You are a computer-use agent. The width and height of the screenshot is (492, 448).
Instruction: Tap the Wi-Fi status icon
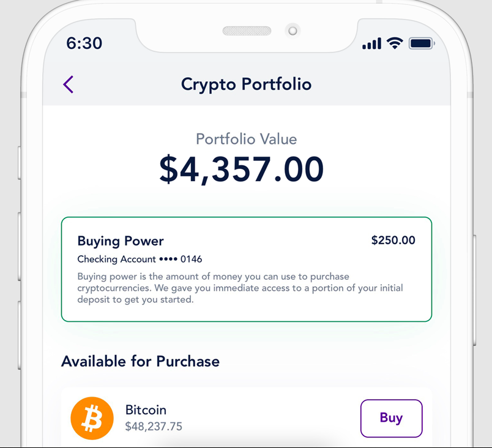(x=394, y=43)
